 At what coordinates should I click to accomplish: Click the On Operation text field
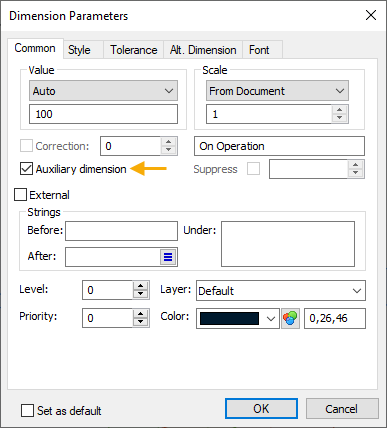point(279,146)
